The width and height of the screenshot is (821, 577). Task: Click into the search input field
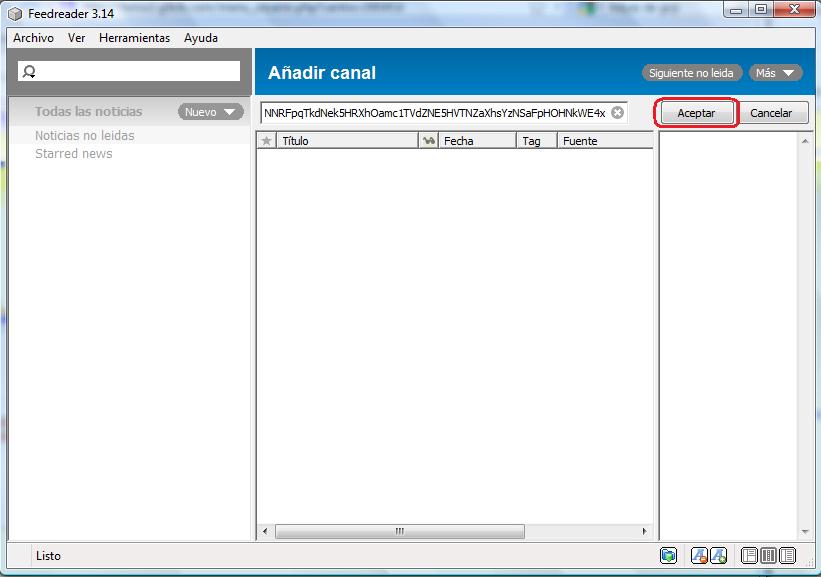pos(129,71)
